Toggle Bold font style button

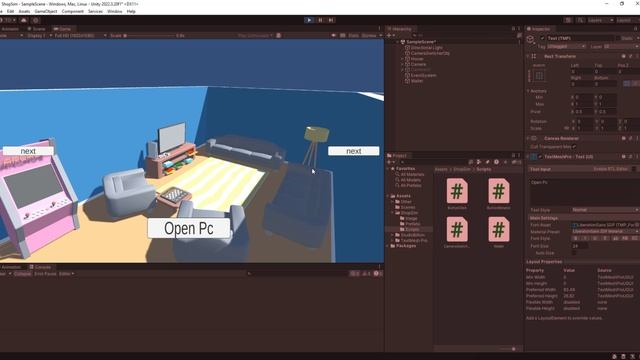click(x=576, y=238)
